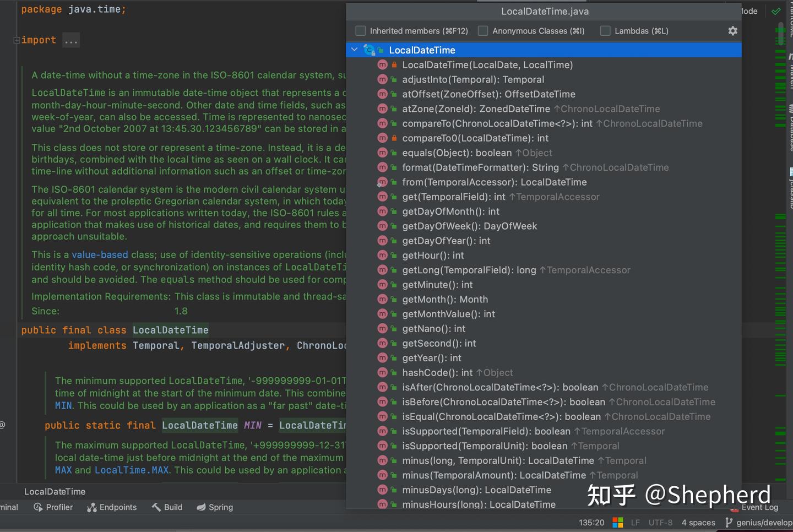Image resolution: width=793 pixels, height=532 pixels.
Task: Enable the Anonymous Classes checkbox
Action: [483, 31]
